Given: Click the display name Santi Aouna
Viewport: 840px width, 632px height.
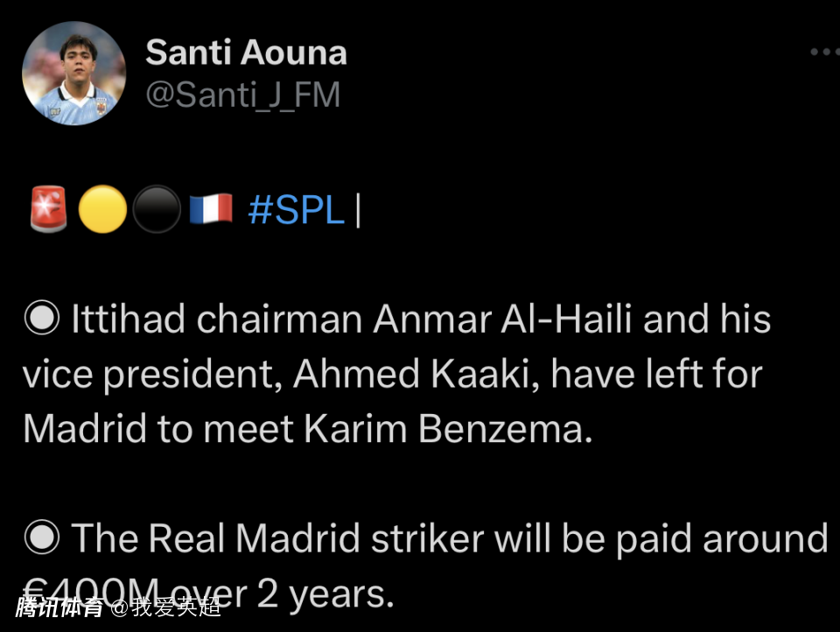Looking at the screenshot, I should (x=246, y=53).
